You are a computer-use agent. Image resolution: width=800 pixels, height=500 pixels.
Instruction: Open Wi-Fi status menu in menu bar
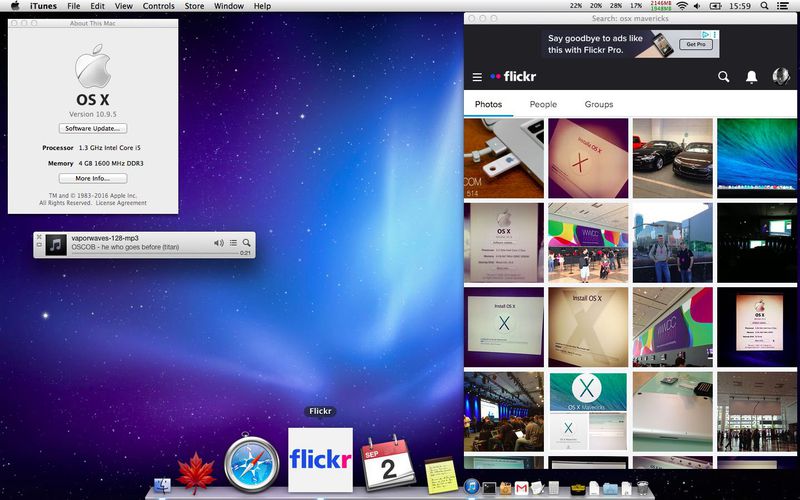[x=682, y=6]
